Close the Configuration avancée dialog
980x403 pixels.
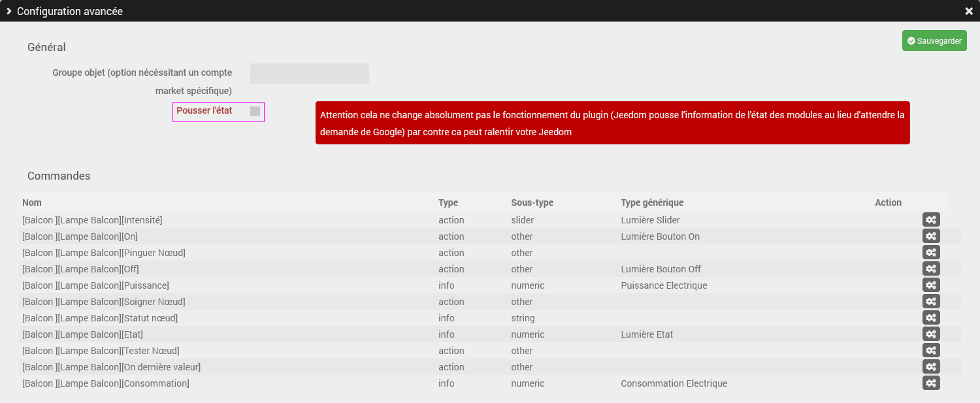(969, 11)
